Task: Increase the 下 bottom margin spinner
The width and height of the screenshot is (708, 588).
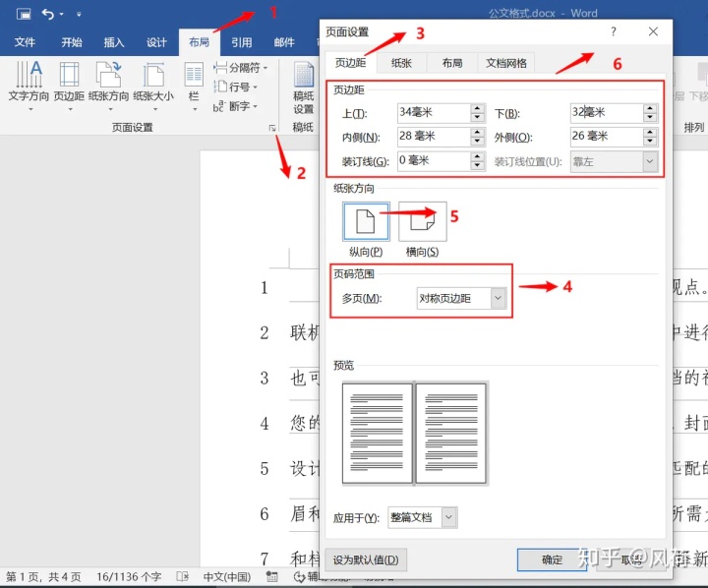Action: click(650, 108)
